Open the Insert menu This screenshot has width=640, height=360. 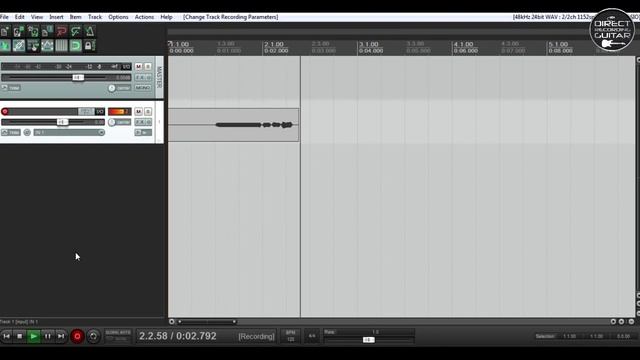(56, 17)
